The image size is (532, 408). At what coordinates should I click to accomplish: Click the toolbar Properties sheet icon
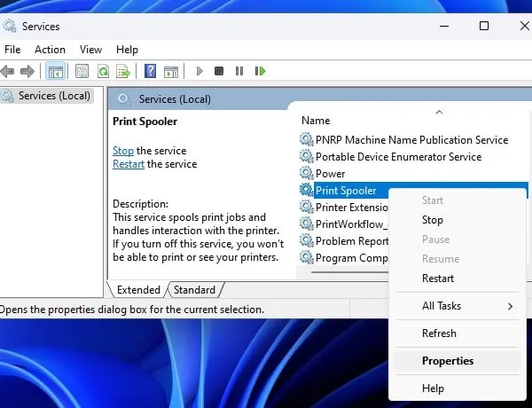(82, 71)
